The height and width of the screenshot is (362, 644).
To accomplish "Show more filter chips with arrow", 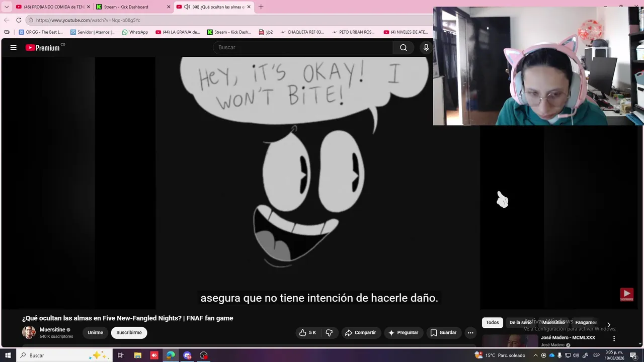I will pos(609,325).
